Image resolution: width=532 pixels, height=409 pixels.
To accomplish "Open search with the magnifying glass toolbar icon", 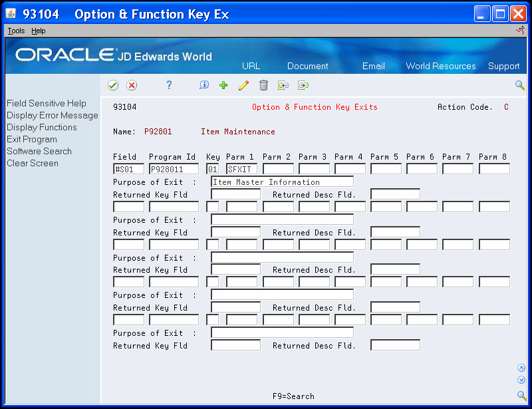I will click(x=519, y=85).
